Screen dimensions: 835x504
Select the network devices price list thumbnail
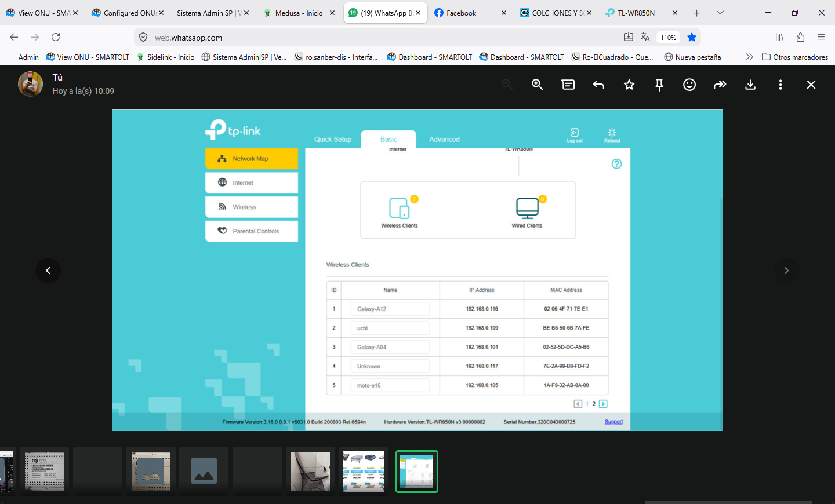[x=364, y=472]
